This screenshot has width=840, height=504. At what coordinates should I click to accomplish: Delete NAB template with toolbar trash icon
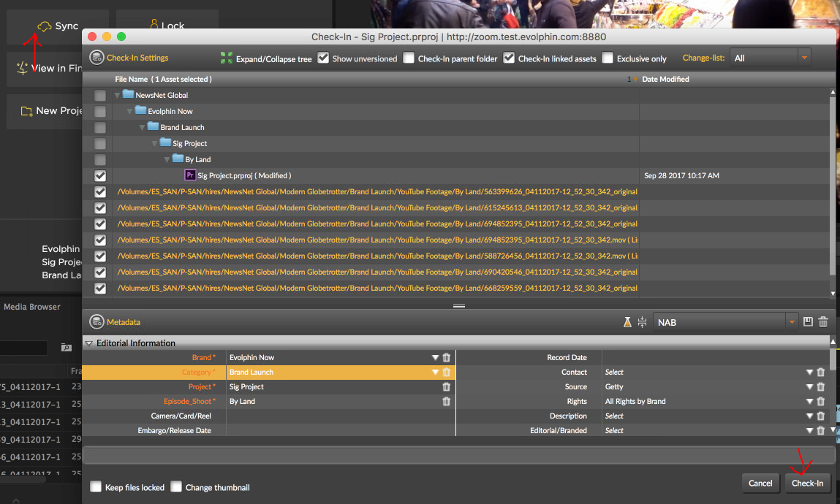[x=823, y=321]
